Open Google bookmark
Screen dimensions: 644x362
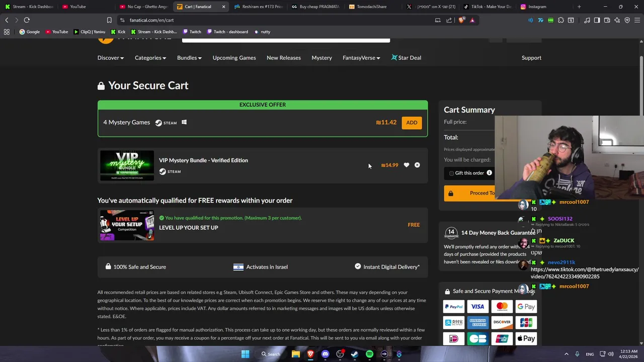30,32
